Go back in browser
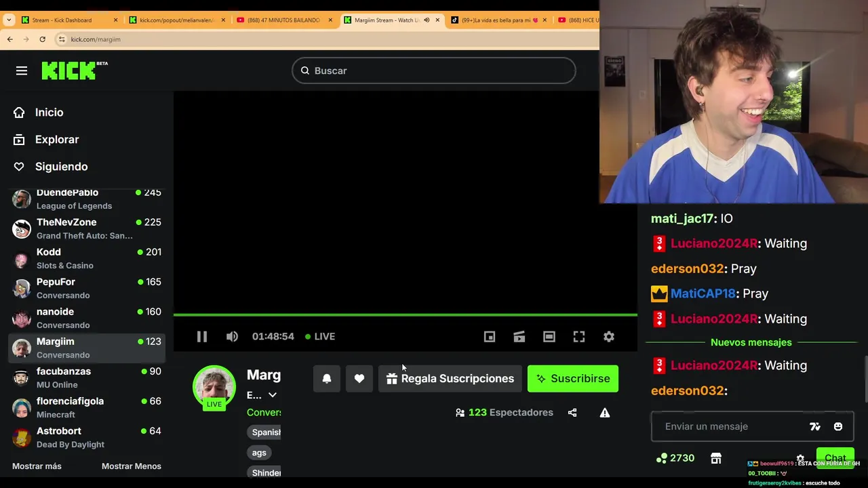868x488 pixels. pyautogui.click(x=9, y=39)
